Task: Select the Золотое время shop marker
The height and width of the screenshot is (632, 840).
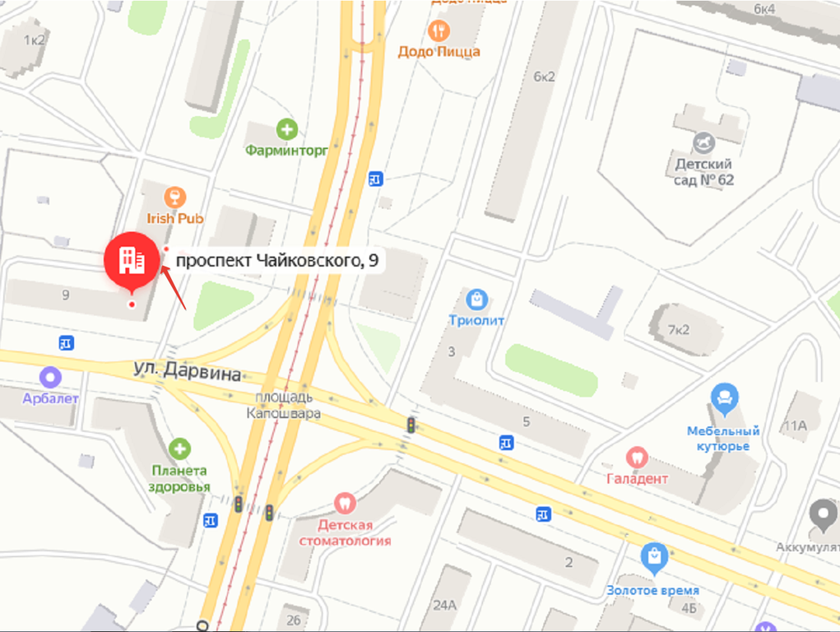Action: (654, 559)
